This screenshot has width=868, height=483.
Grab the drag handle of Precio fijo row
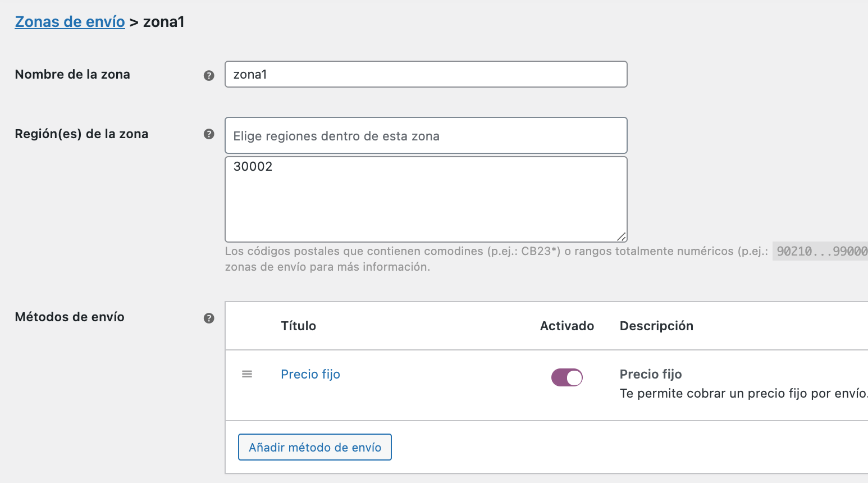[x=247, y=374]
